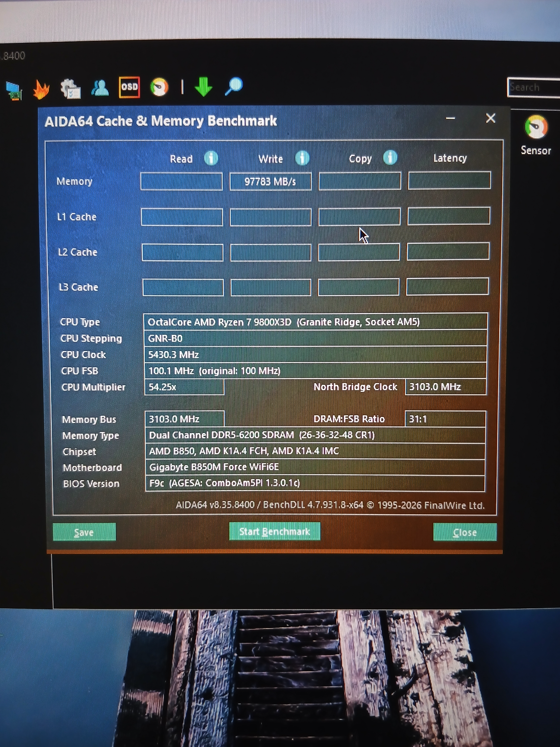560x747 pixels.
Task: Click the empty Memory Read result box
Action: [181, 182]
